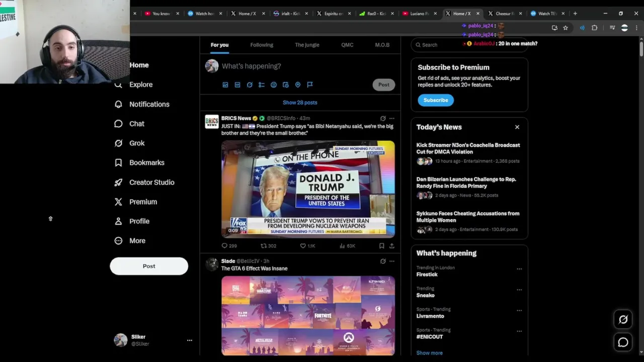Click the sidebar Post button
Viewport: 644px width, 362px height.
click(x=149, y=266)
